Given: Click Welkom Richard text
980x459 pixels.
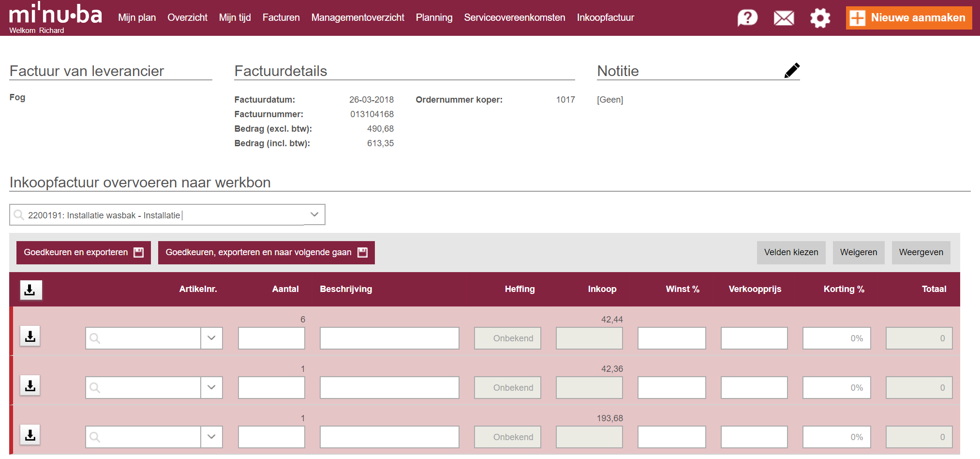Looking at the screenshot, I should click(x=37, y=31).
